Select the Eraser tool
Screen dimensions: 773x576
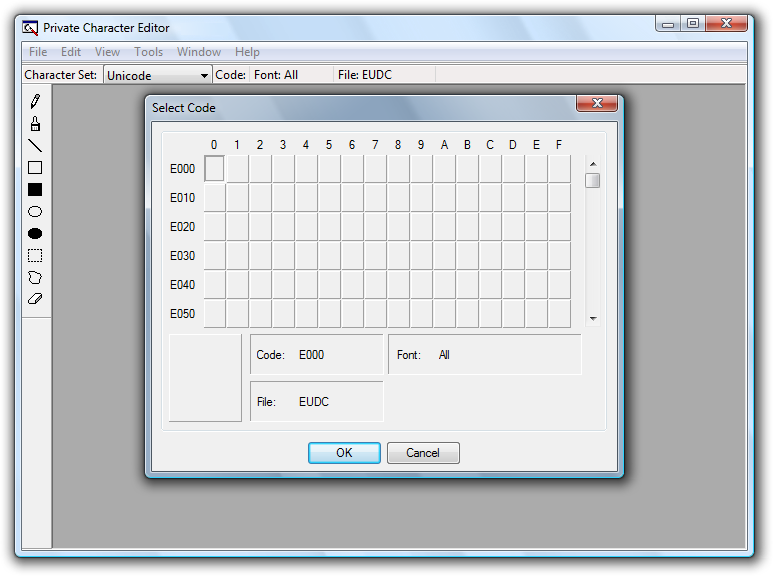click(x=35, y=299)
